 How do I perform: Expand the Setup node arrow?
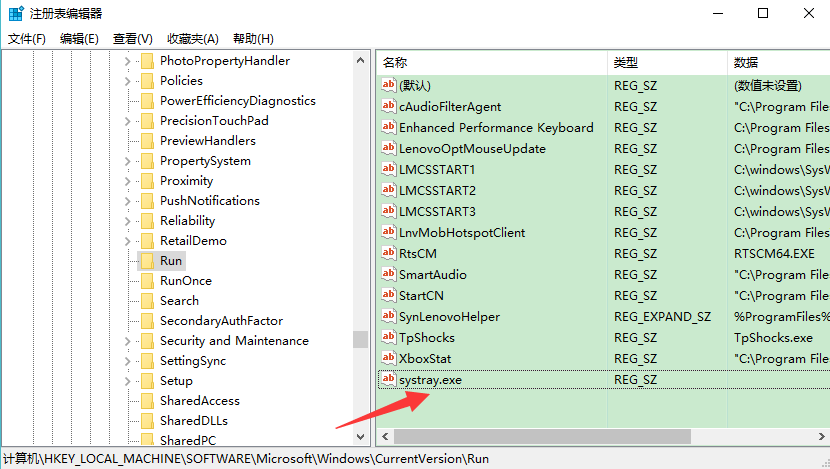[127, 381]
